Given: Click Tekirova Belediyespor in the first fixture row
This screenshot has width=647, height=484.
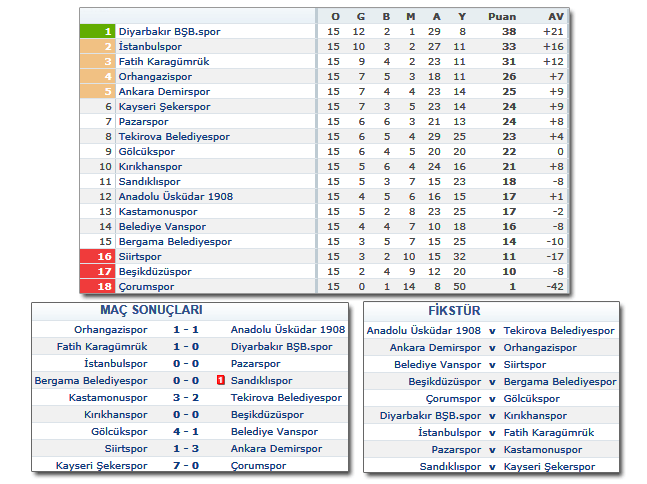Looking at the screenshot, I should tap(559, 330).
